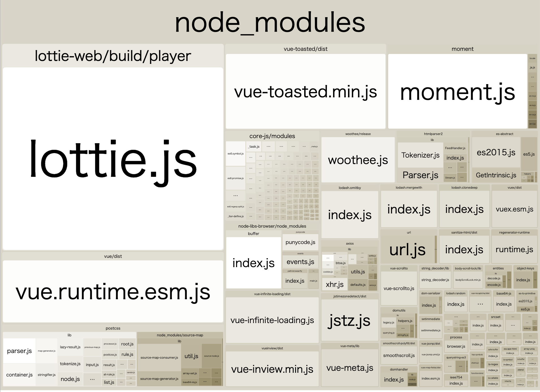Open the GetIntrinsic.js block

pyautogui.click(x=496, y=175)
